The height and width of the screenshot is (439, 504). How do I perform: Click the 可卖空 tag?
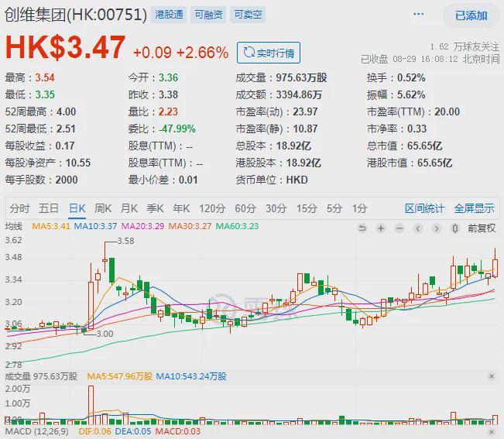(x=248, y=15)
